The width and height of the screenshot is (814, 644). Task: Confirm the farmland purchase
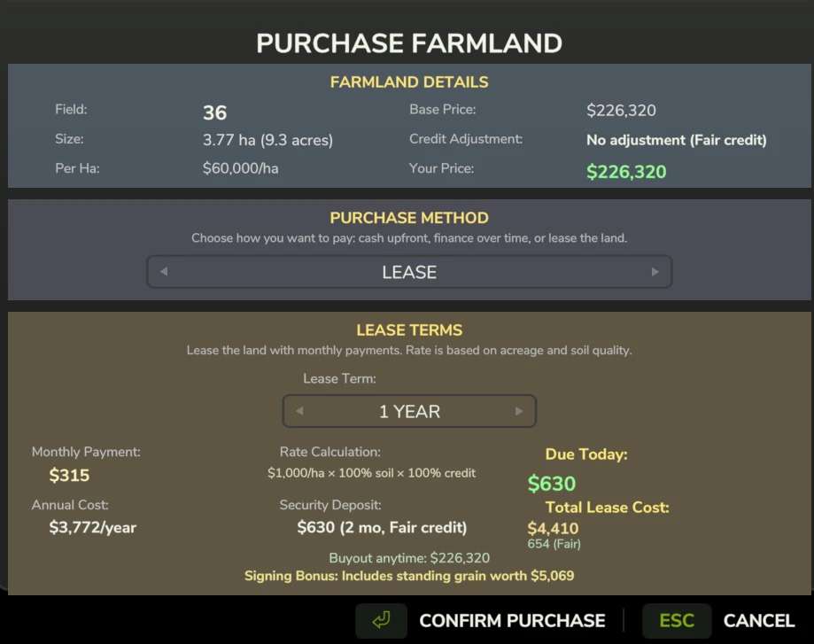pos(512,621)
